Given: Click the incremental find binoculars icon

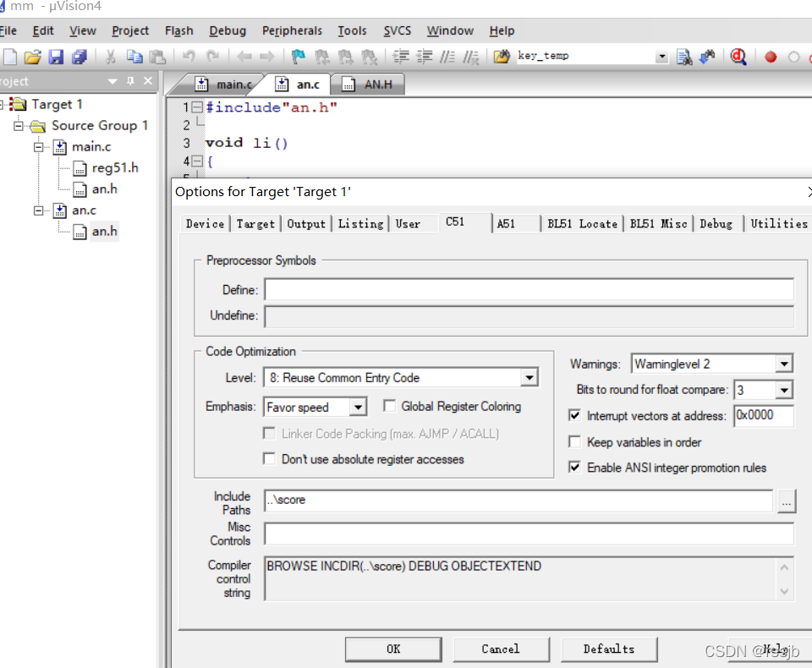Looking at the screenshot, I should point(707,57).
